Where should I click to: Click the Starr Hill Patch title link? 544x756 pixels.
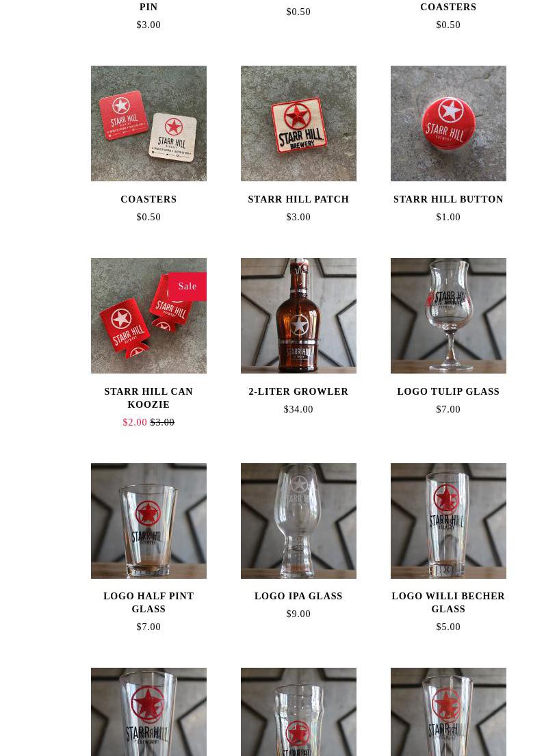pos(298,199)
